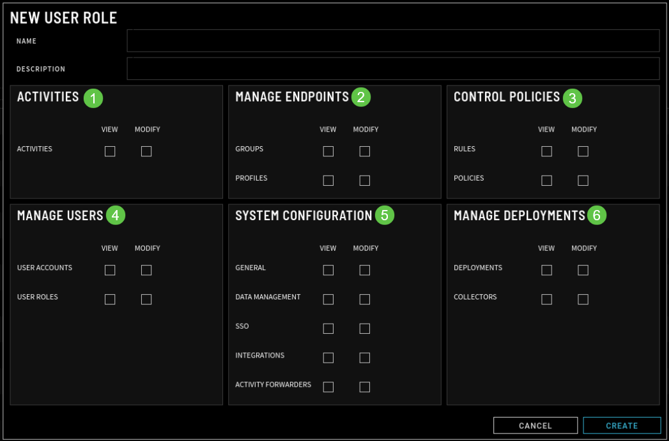Check Modify for Data Management
This screenshot has width=669, height=441.
364,299
